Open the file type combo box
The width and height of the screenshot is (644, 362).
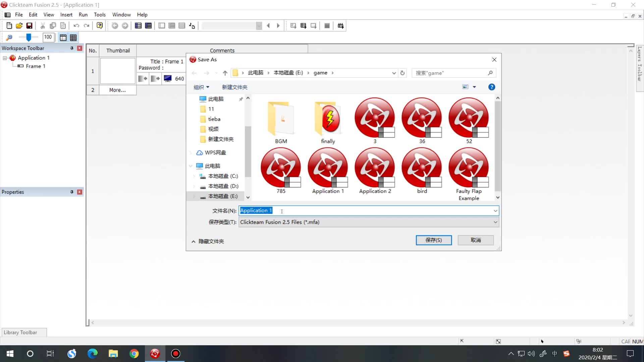(x=368, y=222)
